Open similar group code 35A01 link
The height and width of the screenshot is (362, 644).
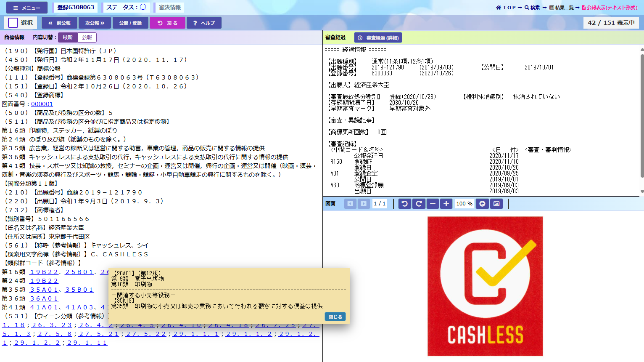(x=44, y=290)
